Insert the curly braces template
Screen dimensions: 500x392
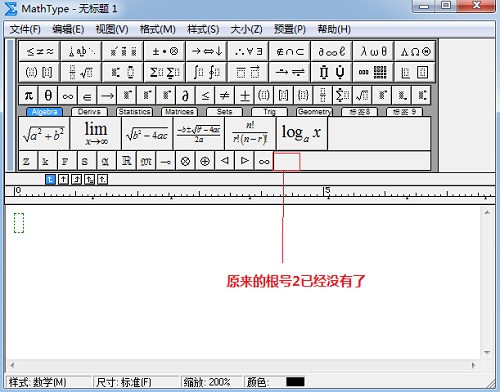(303, 96)
